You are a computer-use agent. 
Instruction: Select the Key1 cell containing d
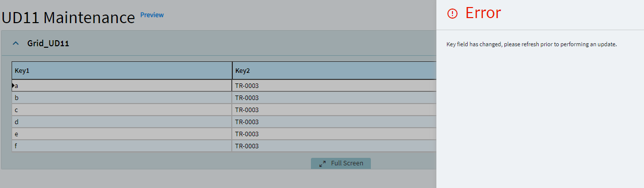(x=122, y=122)
